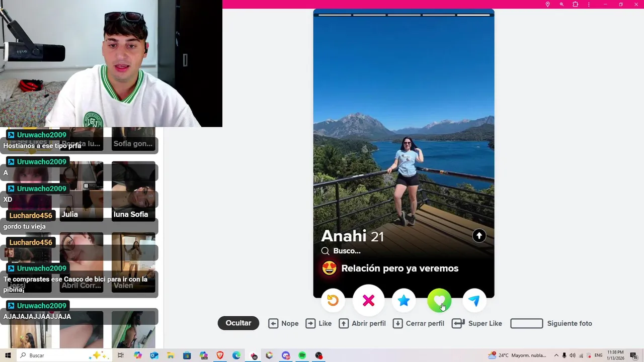Open the extensions puzzle icon

575,5
